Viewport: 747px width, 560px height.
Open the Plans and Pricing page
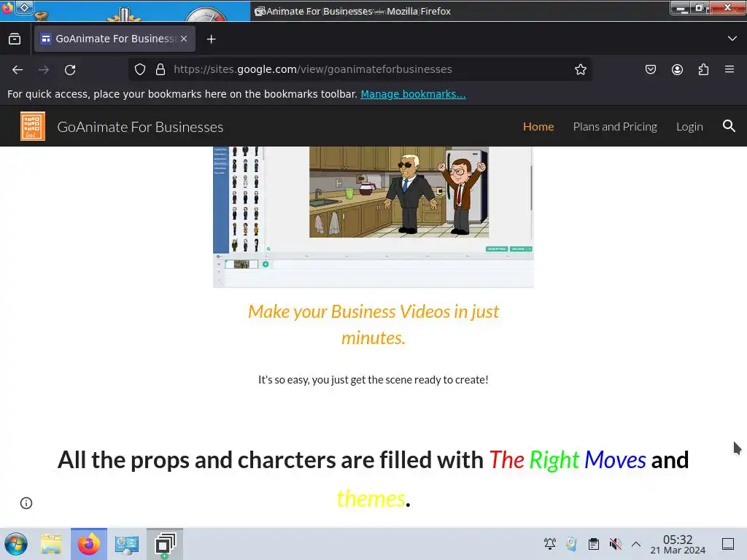coord(615,127)
